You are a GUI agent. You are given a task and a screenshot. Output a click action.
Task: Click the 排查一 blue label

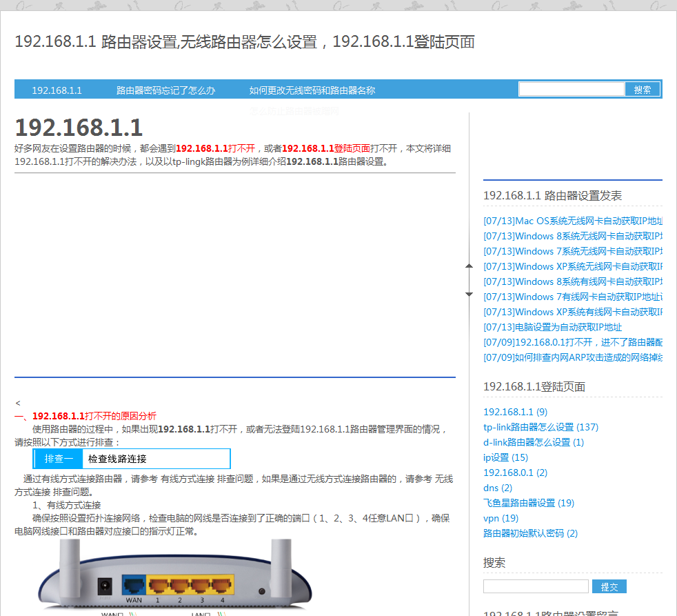point(59,459)
